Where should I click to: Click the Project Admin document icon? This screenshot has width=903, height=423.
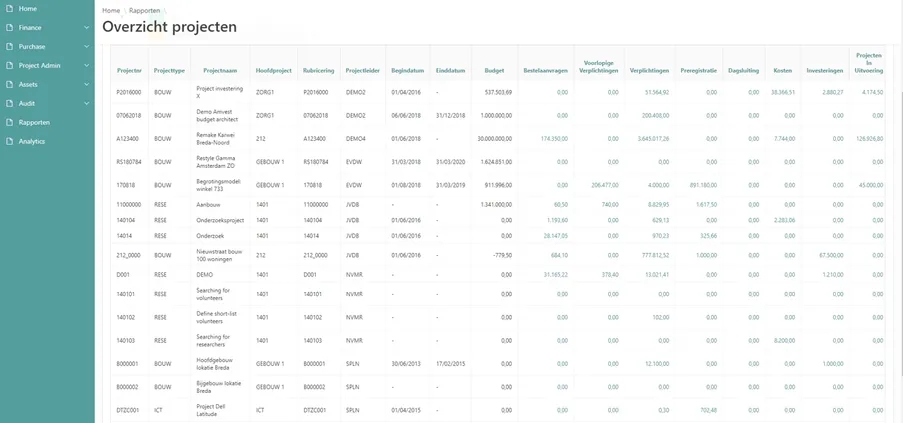click(9, 66)
